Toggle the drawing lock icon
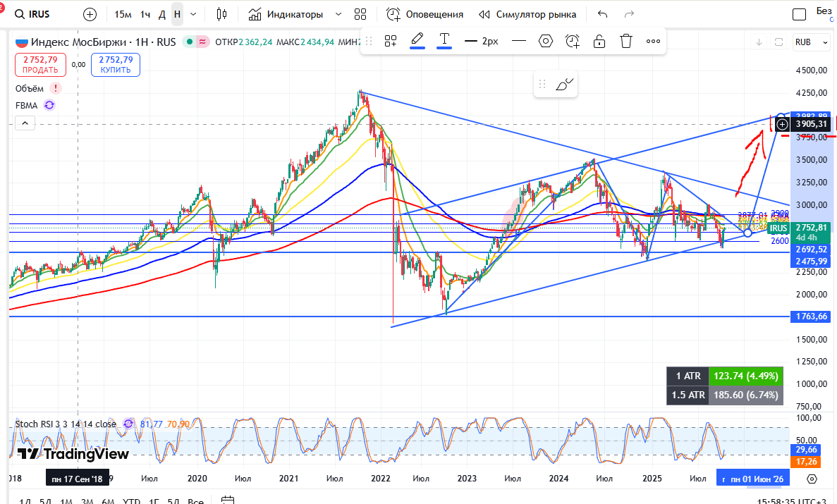 [599, 41]
